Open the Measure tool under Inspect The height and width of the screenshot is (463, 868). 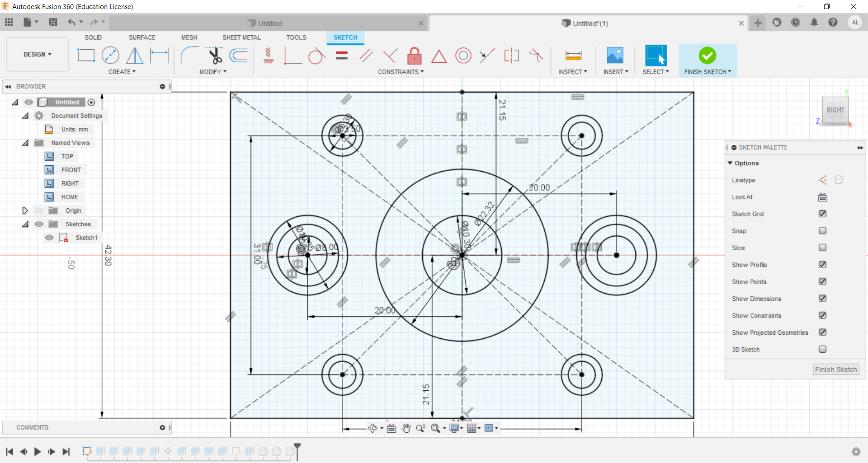coord(573,56)
